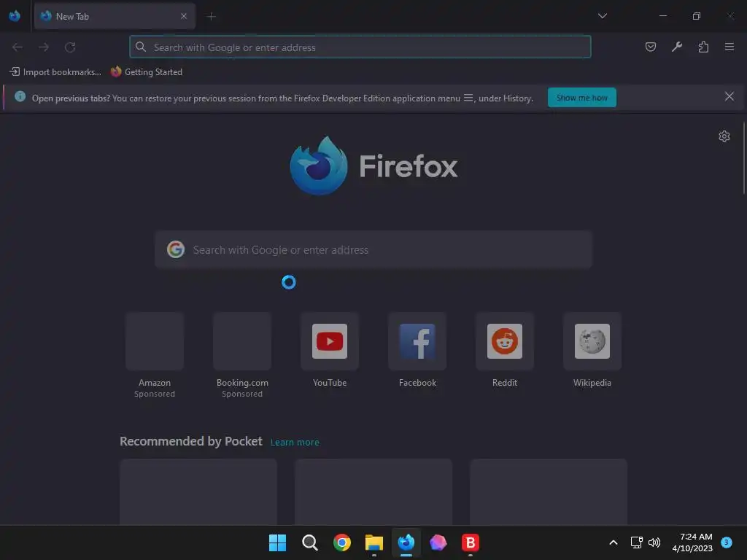
Task: Click Firefox Developer Edition taskbar icon
Action: click(x=406, y=542)
